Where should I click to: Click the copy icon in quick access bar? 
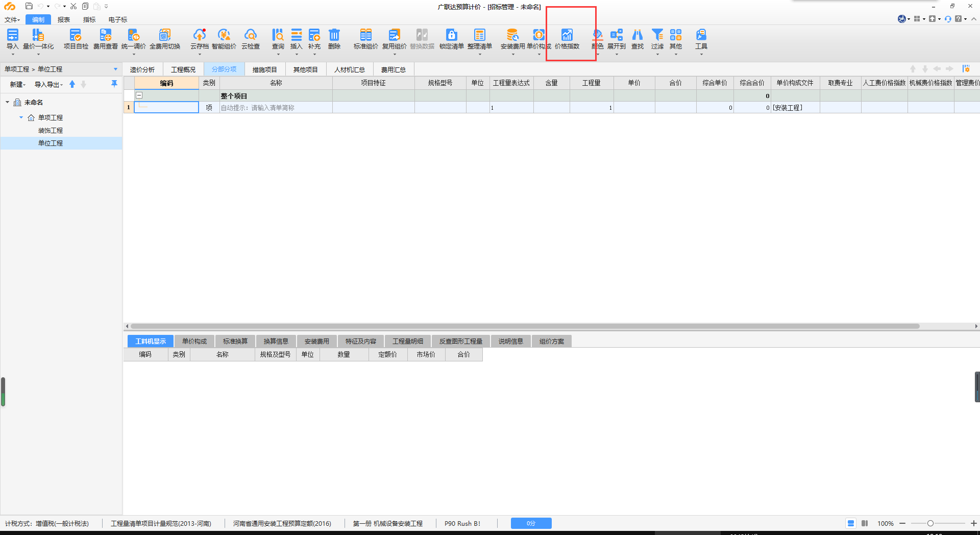coord(85,6)
